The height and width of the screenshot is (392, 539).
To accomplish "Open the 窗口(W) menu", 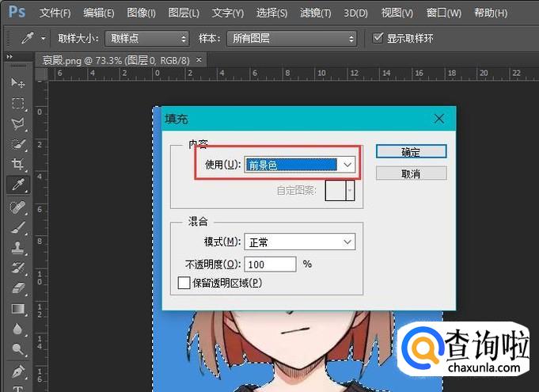I will 444,13.
